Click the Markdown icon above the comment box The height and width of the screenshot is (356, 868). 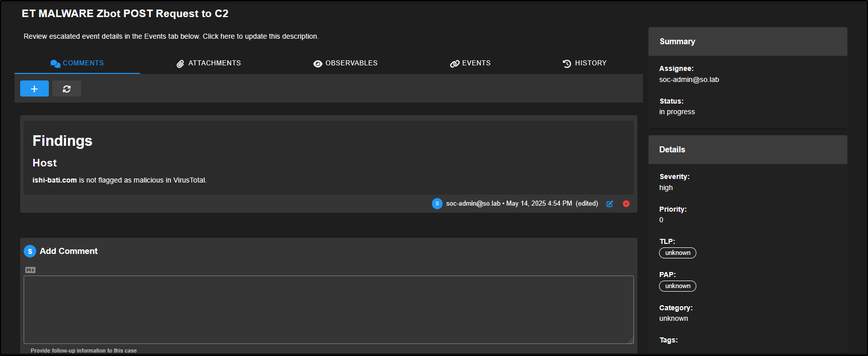(30, 270)
